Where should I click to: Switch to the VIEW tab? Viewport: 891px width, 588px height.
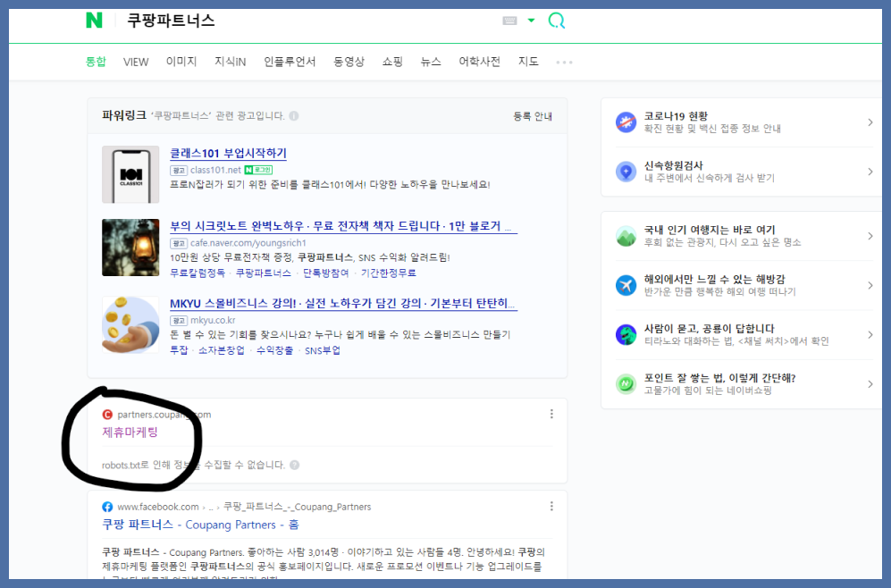[x=136, y=62]
